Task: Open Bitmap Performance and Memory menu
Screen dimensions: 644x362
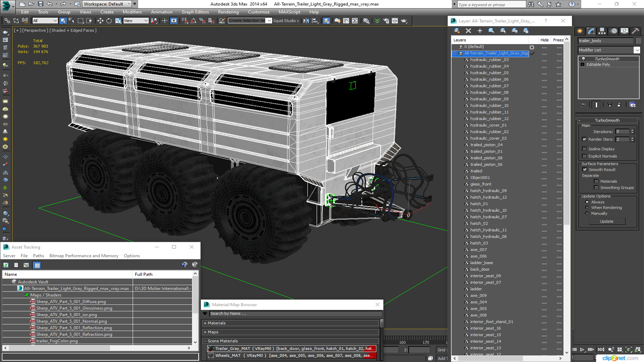Action: click(x=84, y=256)
